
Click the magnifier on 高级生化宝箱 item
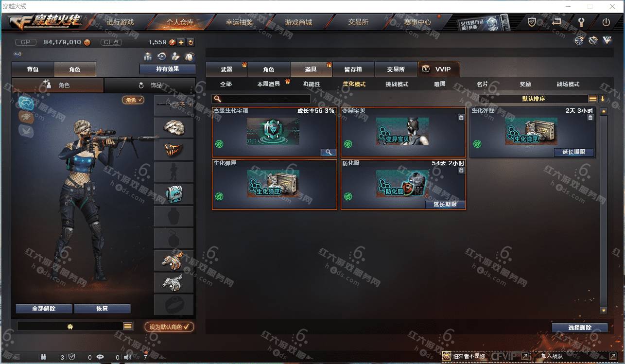tap(329, 152)
